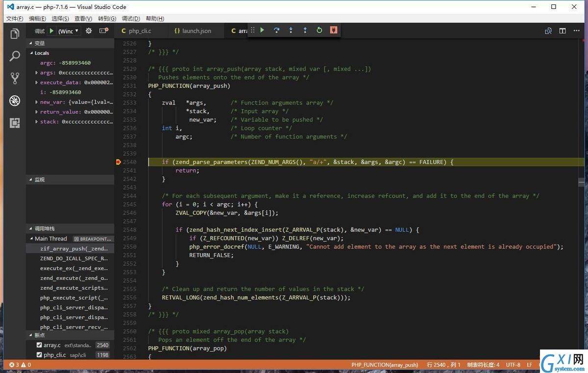Expand the stack variable
This screenshot has width=588, height=373.
[36, 121]
